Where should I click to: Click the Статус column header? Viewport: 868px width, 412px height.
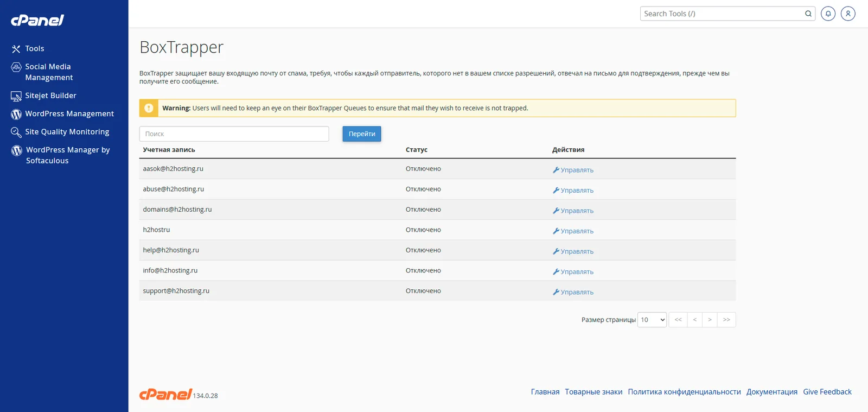click(x=417, y=150)
